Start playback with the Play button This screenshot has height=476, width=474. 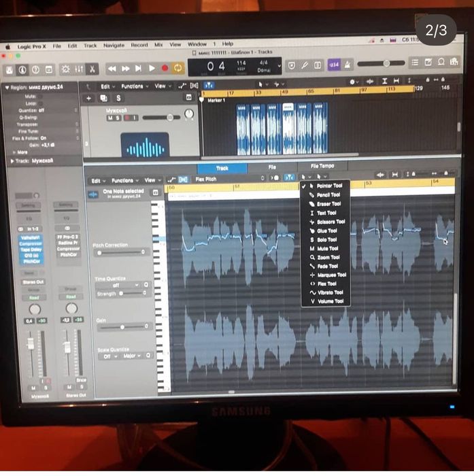[x=152, y=68]
